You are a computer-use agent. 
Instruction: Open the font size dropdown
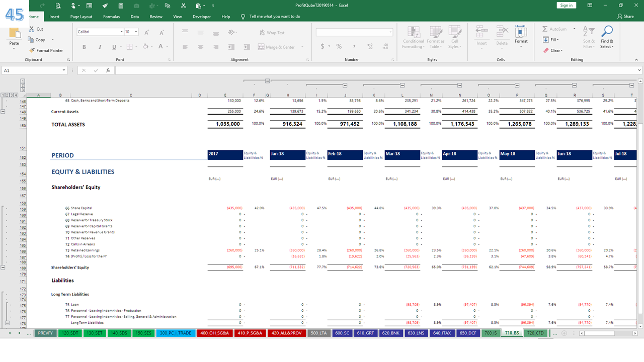(x=136, y=32)
